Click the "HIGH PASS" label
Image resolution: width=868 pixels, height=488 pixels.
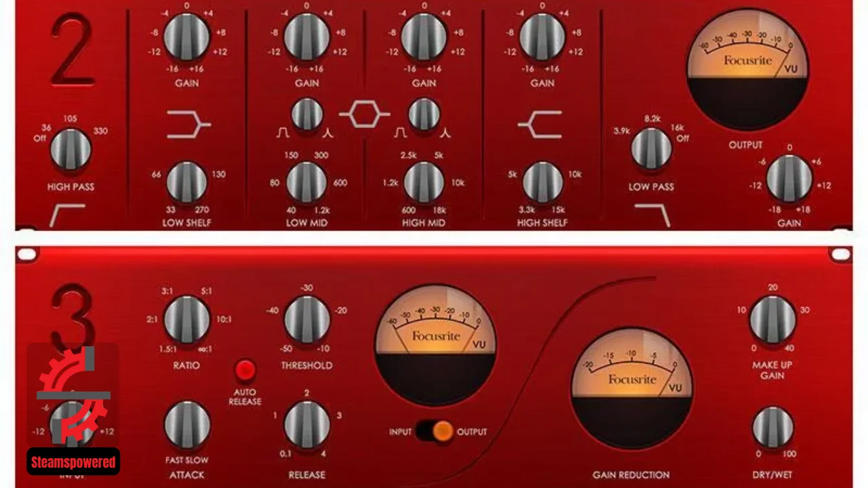[x=71, y=186]
